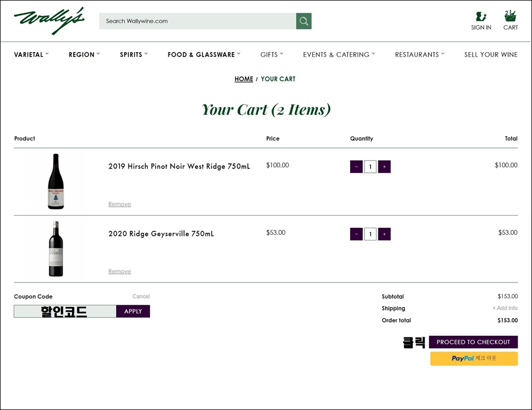Click the Product column header
This screenshot has width=532, height=410.
pos(24,139)
